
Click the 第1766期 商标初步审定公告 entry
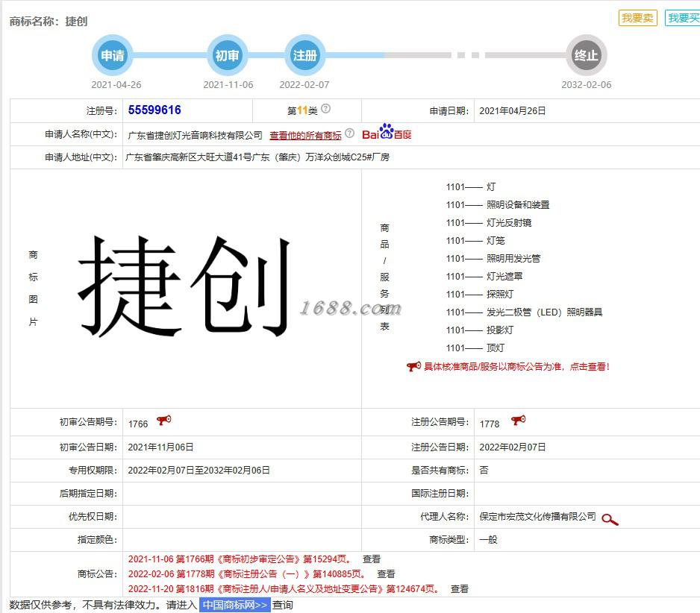point(240,559)
